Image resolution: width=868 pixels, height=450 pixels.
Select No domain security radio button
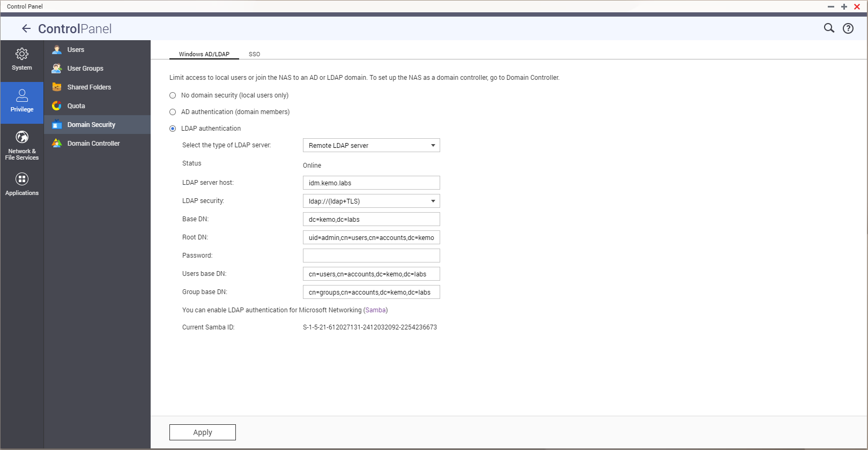point(173,95)
